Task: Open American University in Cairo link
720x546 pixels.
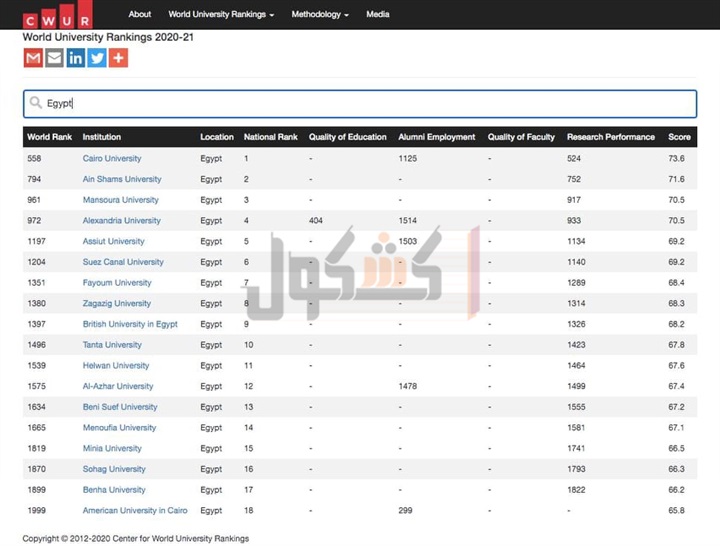Action: coord(135,510)
